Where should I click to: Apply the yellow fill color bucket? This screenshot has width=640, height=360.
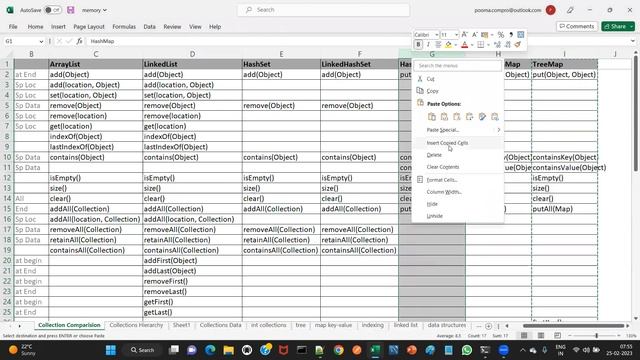tap(448, 44)
